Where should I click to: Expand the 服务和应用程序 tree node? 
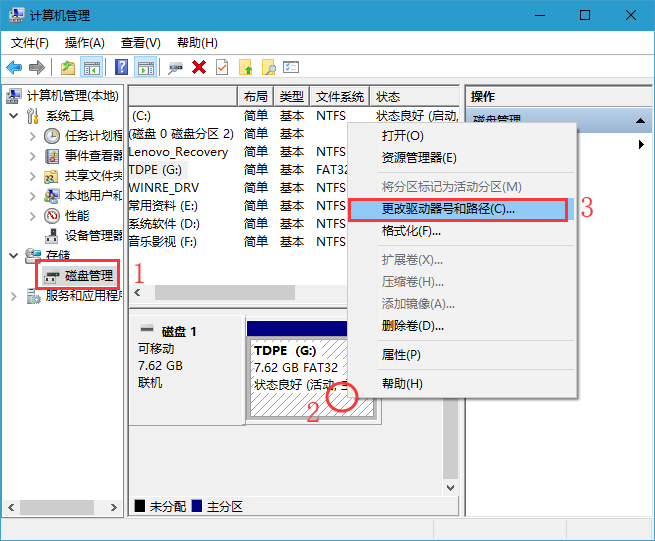pos(13,296)
